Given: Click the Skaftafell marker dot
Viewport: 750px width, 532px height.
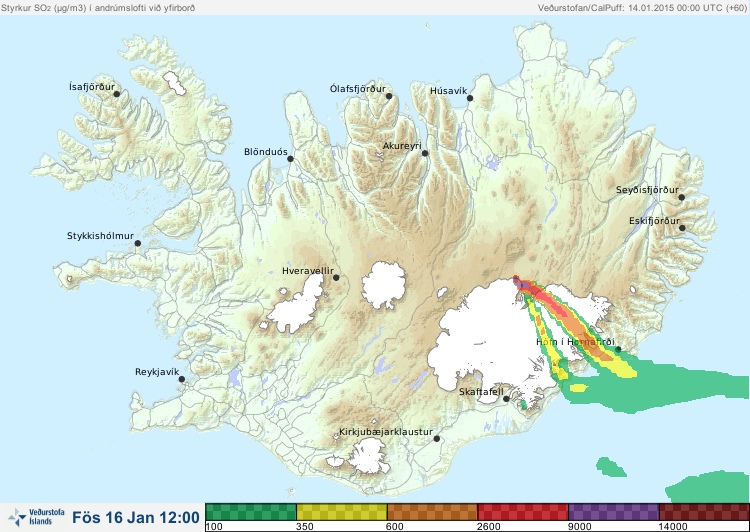Looking at the screenshot, I should tap(506, 399).
